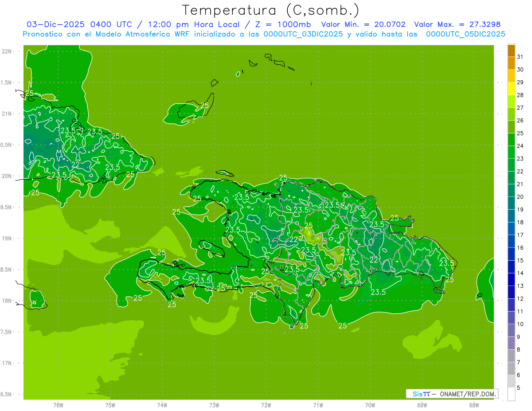
Task: Click the '73W' longitude axis label
Action: click(x=214, y=405)
